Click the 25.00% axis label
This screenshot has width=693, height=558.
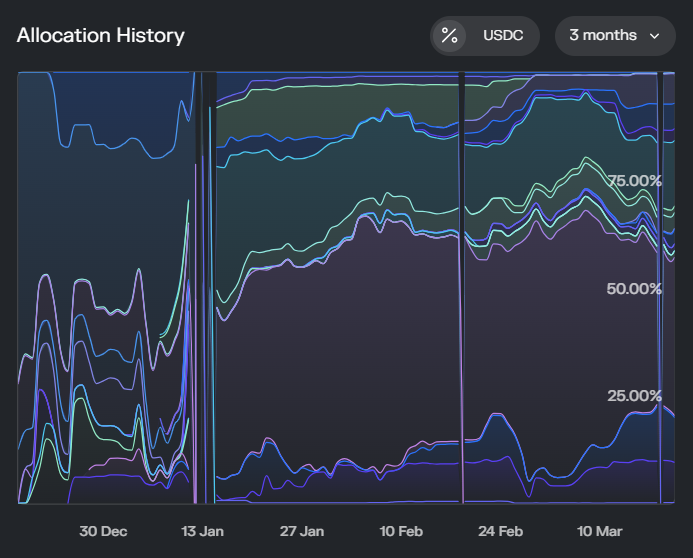635,396
